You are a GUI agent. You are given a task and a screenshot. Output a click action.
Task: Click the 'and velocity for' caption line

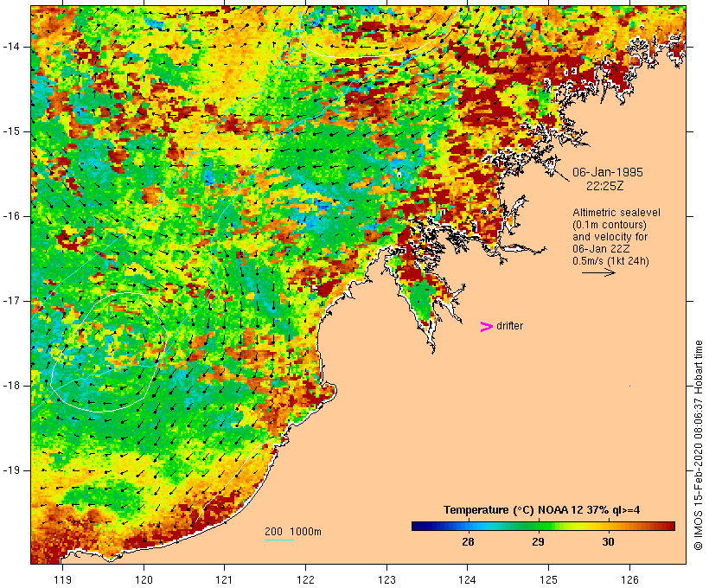(610, 237)
